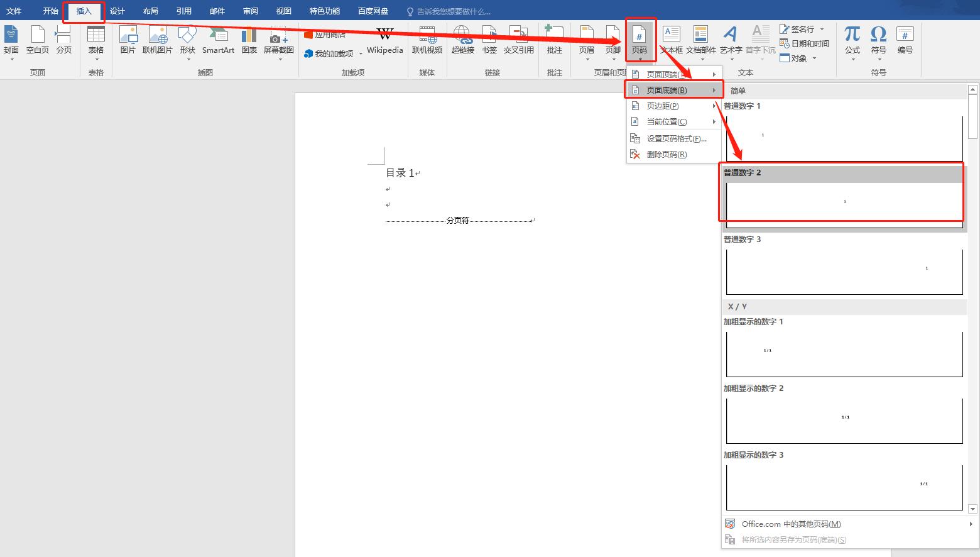Choose 加粗显示的数字 3 style

844,481
